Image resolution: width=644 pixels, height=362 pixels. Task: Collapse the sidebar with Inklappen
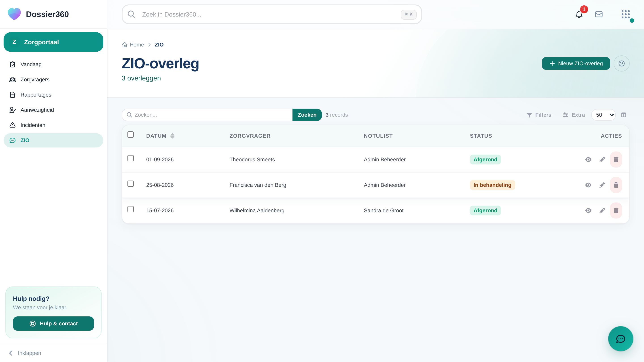pyautogui.click(x=25, y=353)
